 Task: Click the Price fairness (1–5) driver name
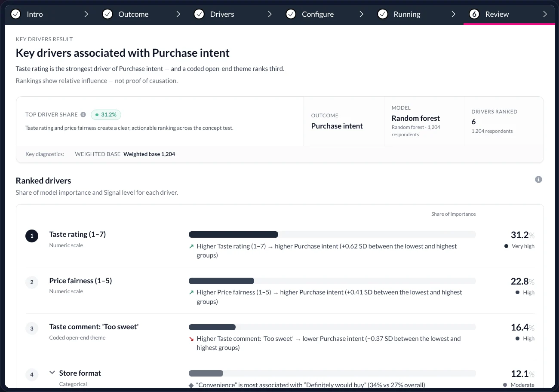pyautogui.click(x=80, y=281)
